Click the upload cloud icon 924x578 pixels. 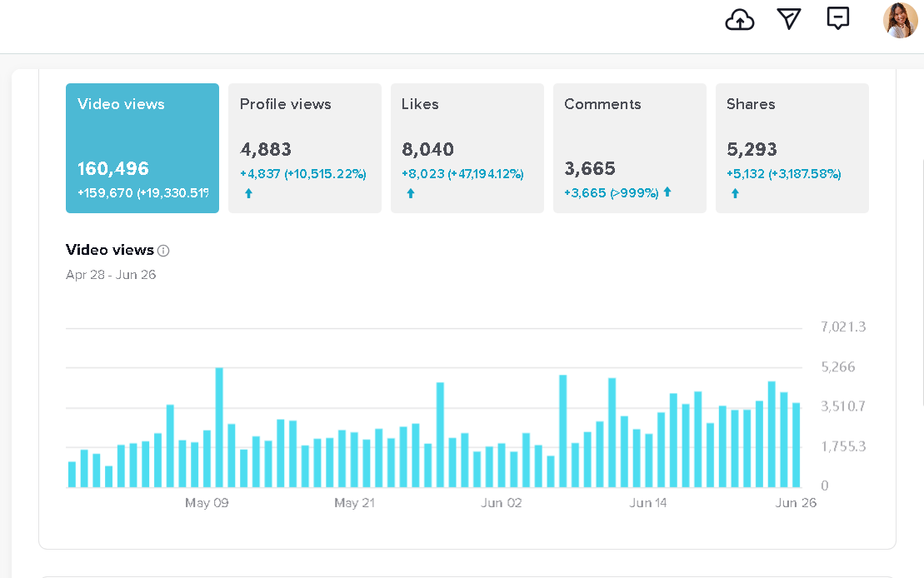tap(740, 20)
